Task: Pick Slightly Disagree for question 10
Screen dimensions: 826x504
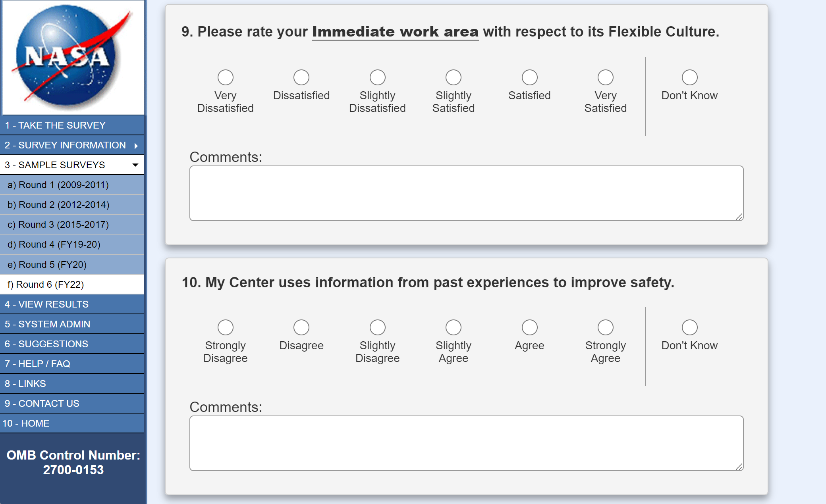Action: (x=377, y=327)
